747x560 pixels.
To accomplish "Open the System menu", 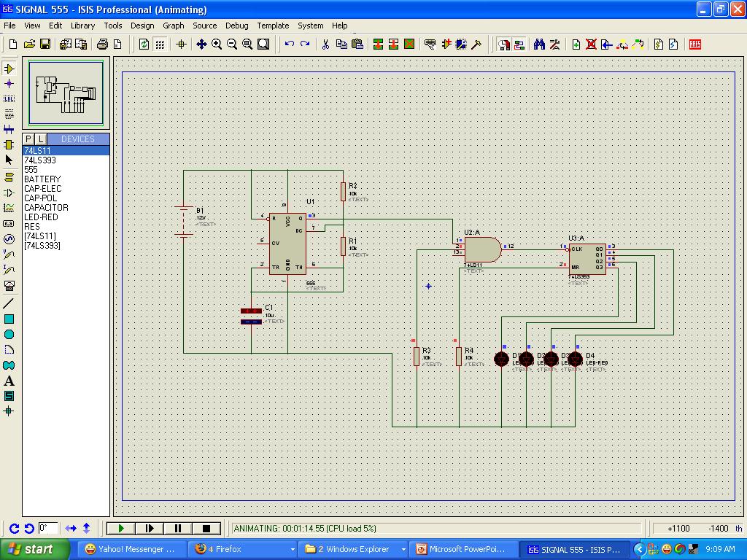I will tap(311, 26).
